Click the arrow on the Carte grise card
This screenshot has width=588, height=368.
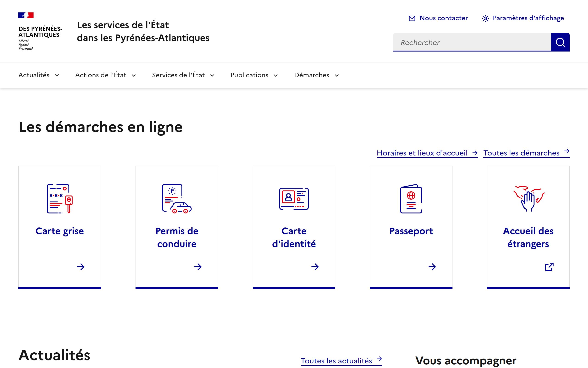coord(81,267)
